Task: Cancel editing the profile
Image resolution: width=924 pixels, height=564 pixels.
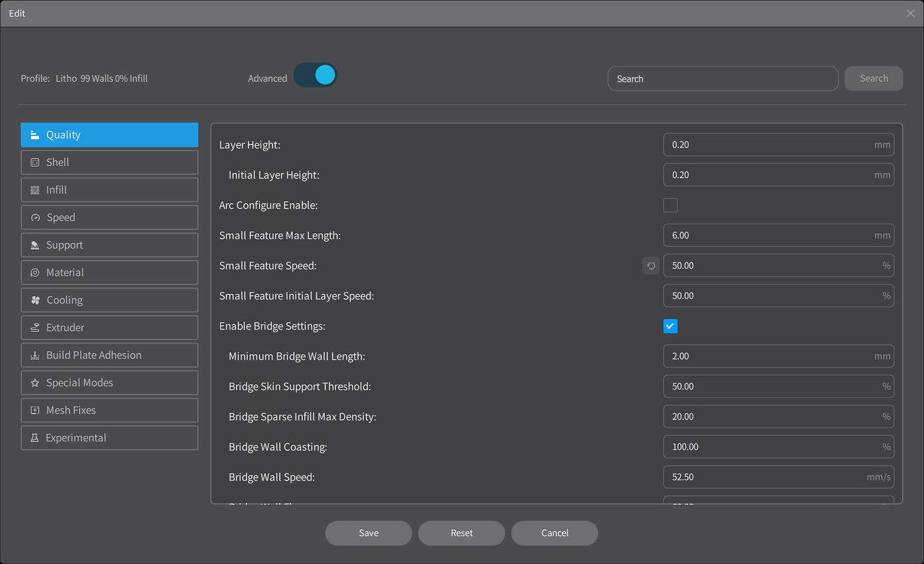Action: tap(554, 533)
